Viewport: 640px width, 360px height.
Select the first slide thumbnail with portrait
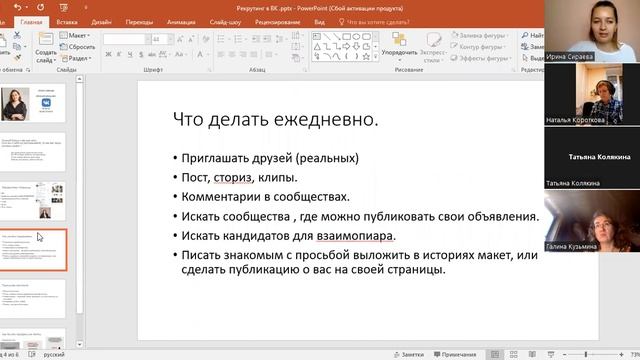[33, 103]
